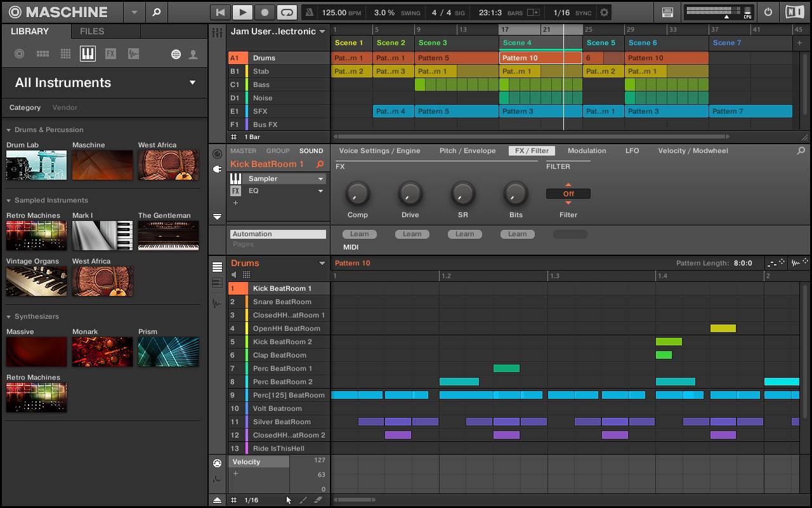Open the MASCHINE main menu dropdown arrow
Viewport: 812px width, 508px height.
(x=134, y=12)
